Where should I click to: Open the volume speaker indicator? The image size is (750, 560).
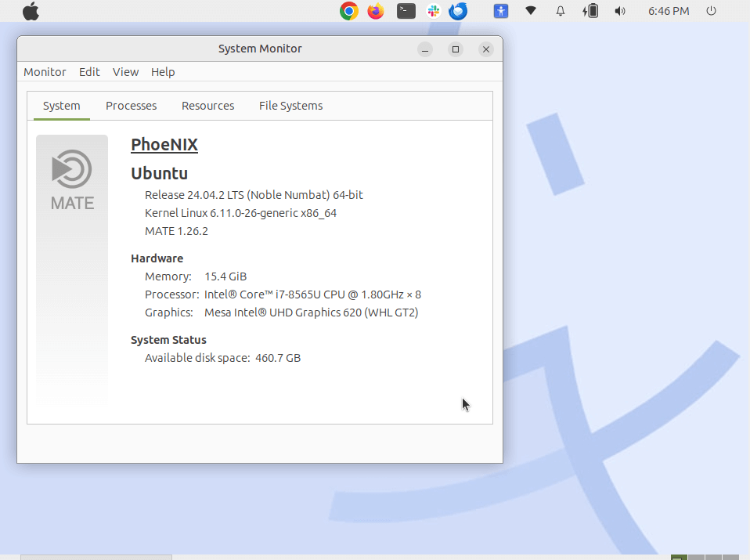(x=620, y=11)
